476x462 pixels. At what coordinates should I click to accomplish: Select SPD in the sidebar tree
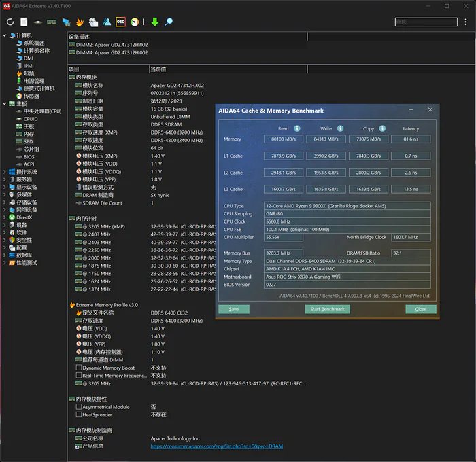coord(29,141)
